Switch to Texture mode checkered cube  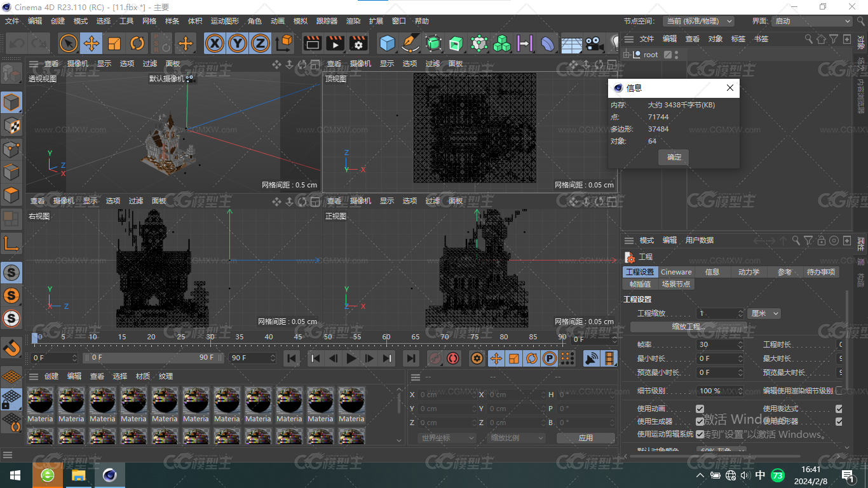coord(11,125)
